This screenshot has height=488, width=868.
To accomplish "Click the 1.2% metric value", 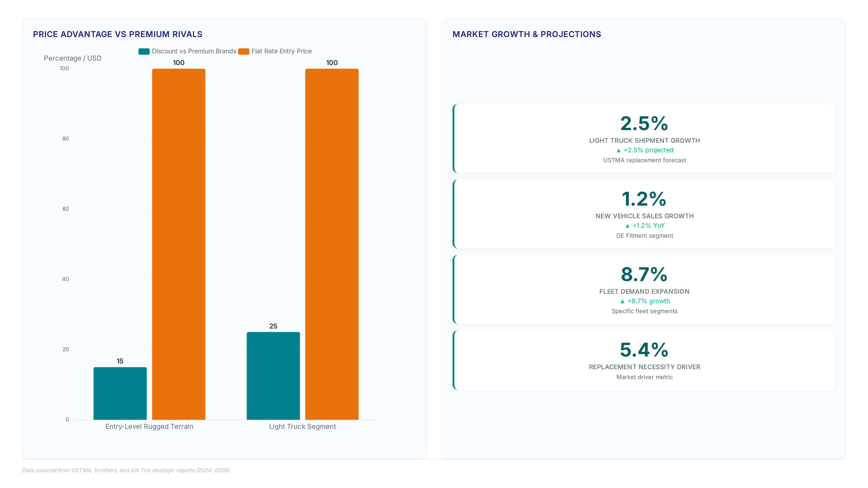I will click(644, 199).
